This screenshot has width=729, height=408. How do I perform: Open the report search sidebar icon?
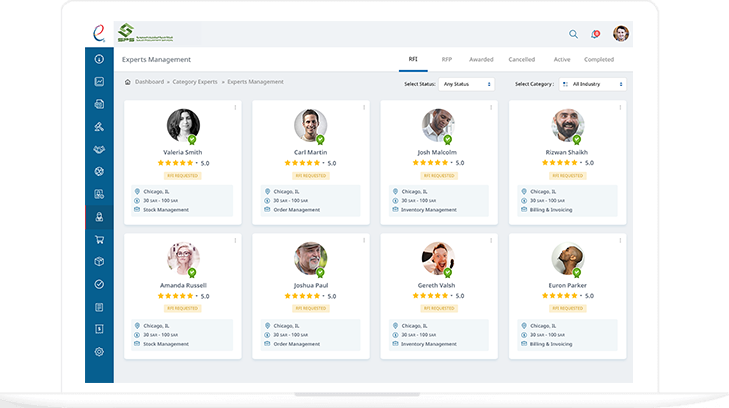click(x=99, y=194)
